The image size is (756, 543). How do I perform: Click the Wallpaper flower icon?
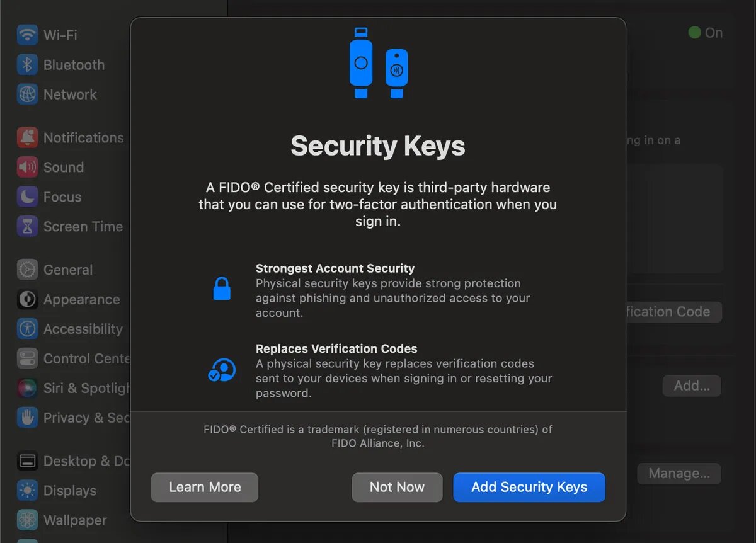tap(27, 520)
